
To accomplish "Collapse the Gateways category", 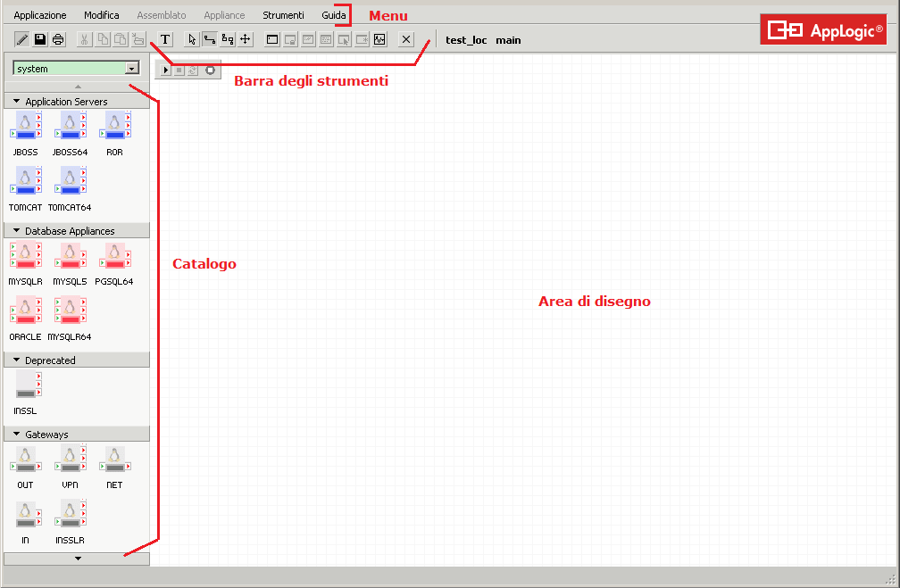I will pyautogui.click(x=17, y=435).
